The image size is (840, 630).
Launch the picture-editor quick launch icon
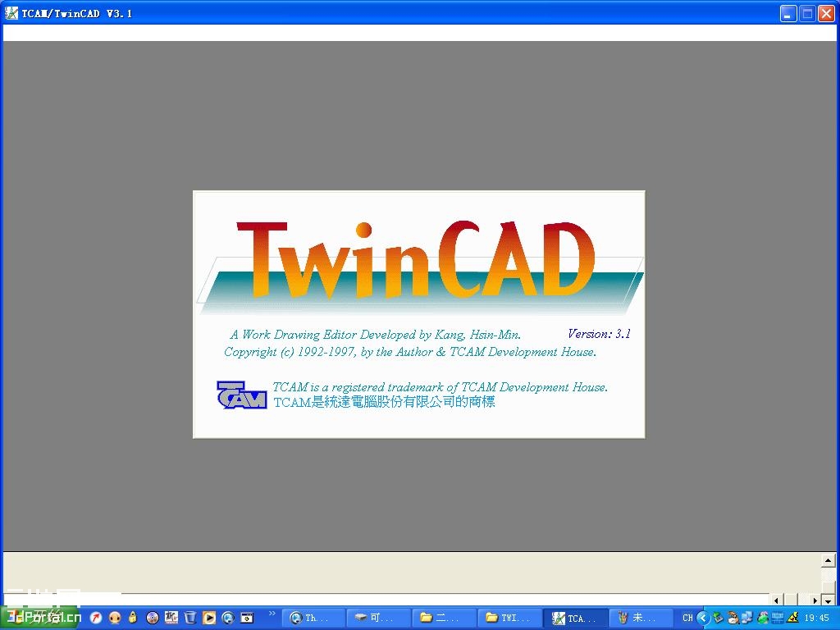click(171, 618)
